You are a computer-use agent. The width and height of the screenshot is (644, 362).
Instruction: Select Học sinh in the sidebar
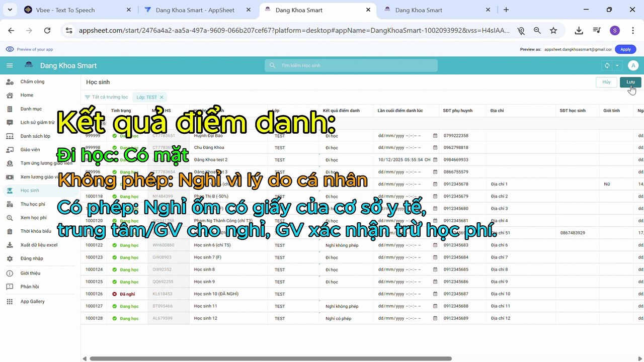(x=40, y=191)
